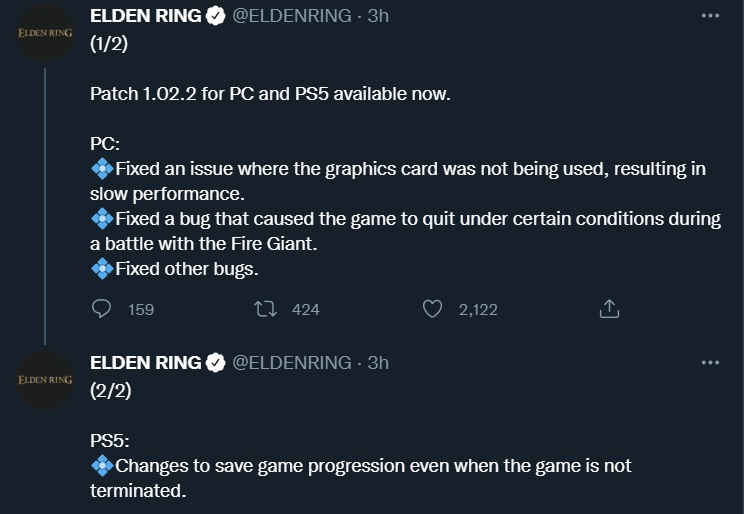Viewport: 744px width, 514px height.
Task: Like the first tweet using the heart icon
Action: tap(432, 309)
